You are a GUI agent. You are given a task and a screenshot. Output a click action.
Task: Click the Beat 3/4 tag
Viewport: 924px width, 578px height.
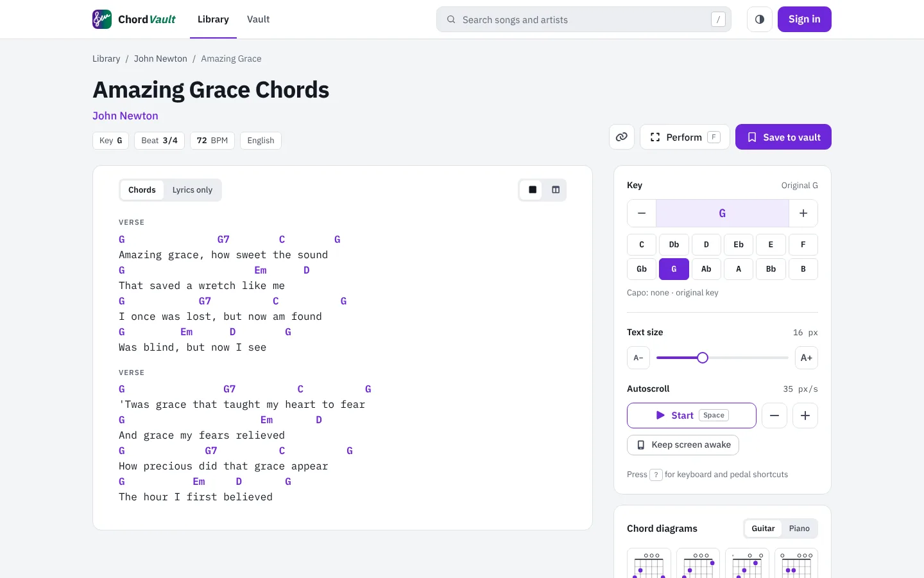[159, 141]
